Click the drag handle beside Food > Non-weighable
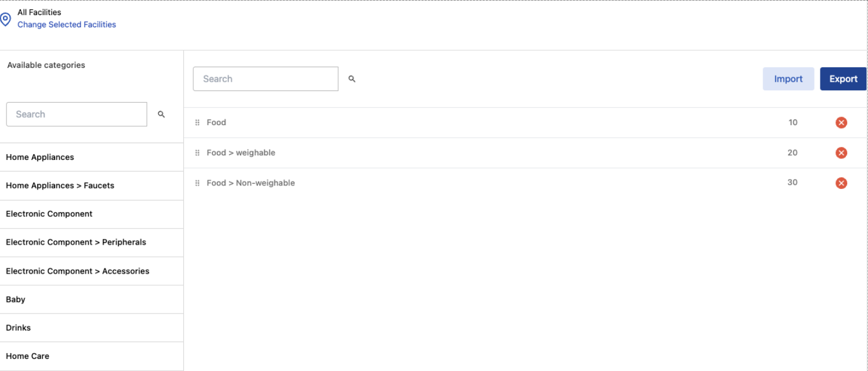 click(x=198, y=183)
